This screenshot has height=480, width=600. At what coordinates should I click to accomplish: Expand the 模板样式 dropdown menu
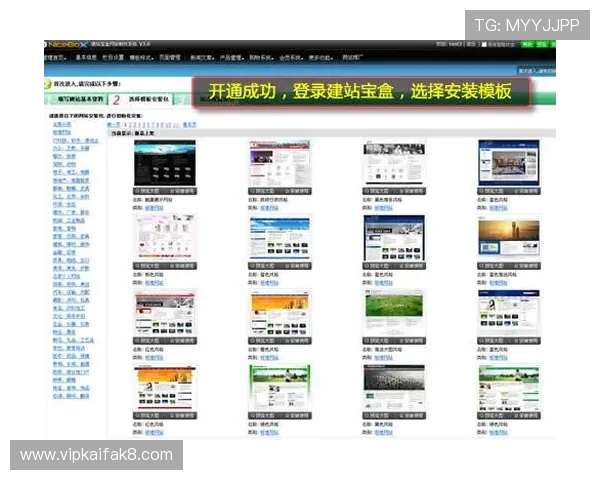click(142, 57)
